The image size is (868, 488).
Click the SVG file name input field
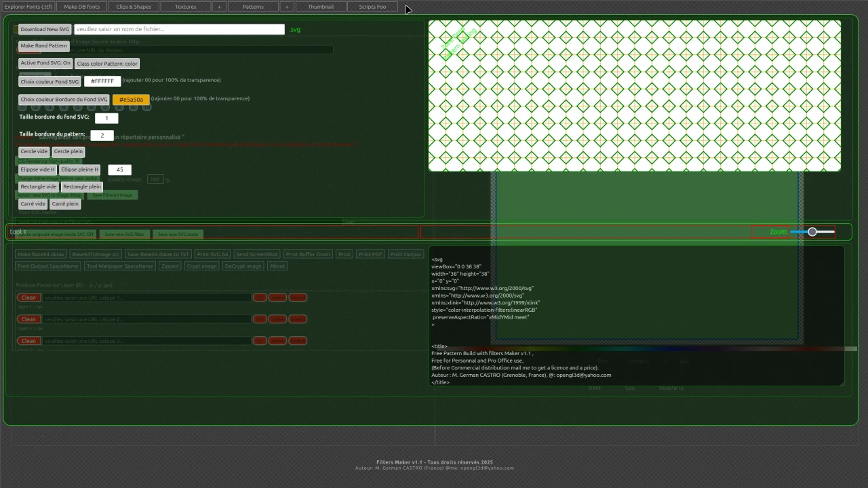[179, 29]
